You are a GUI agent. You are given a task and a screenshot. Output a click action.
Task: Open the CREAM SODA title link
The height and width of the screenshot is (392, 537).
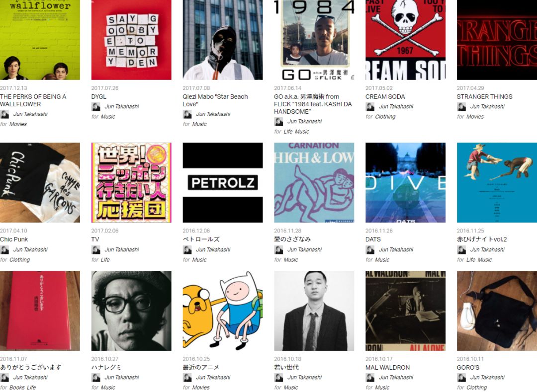(x=385, y=97)
